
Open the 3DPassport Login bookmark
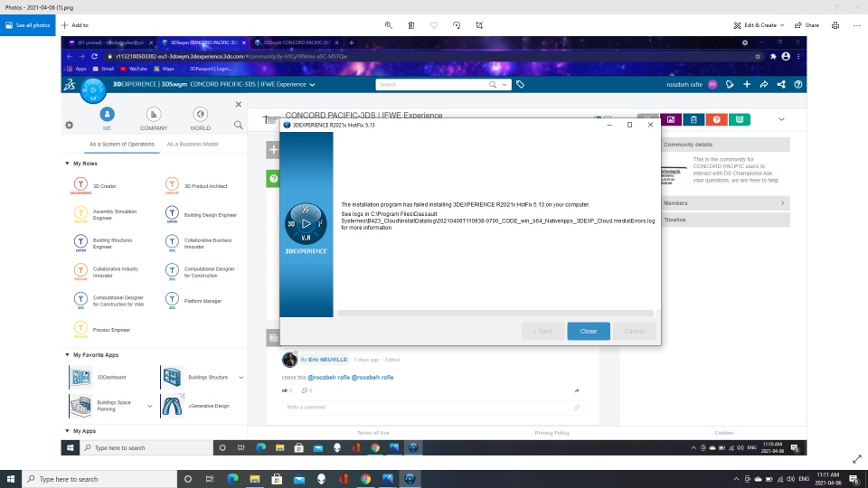pyautogui.click(x=211, y=69)
